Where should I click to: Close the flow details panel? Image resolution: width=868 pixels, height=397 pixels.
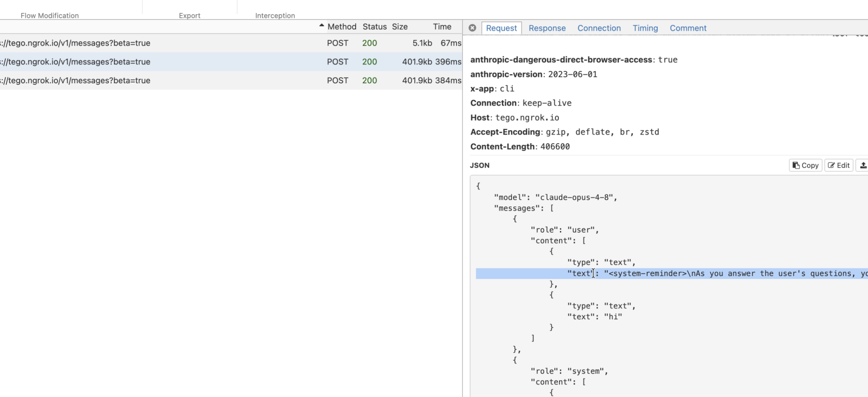tap(472, 28)
